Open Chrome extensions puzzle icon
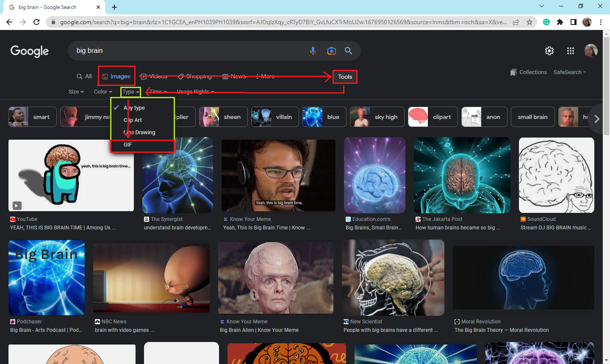610x364 pixels. [x=560, y=22]
